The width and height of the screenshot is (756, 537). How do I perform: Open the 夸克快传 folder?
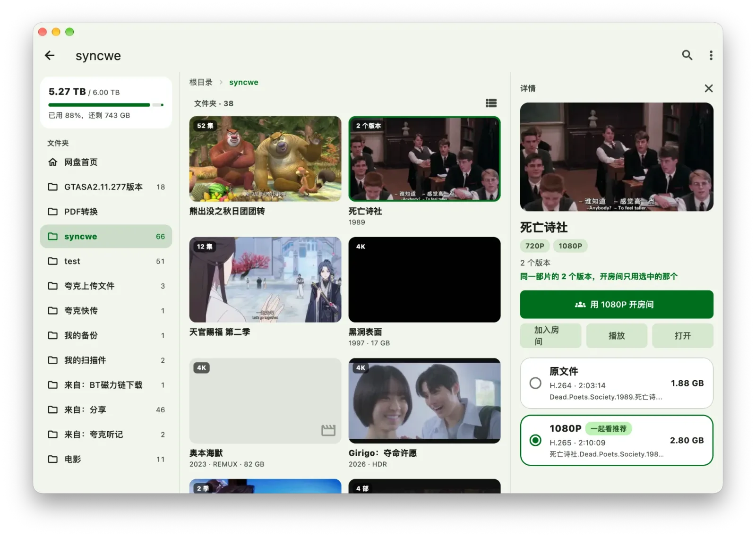tap(106, 311)
